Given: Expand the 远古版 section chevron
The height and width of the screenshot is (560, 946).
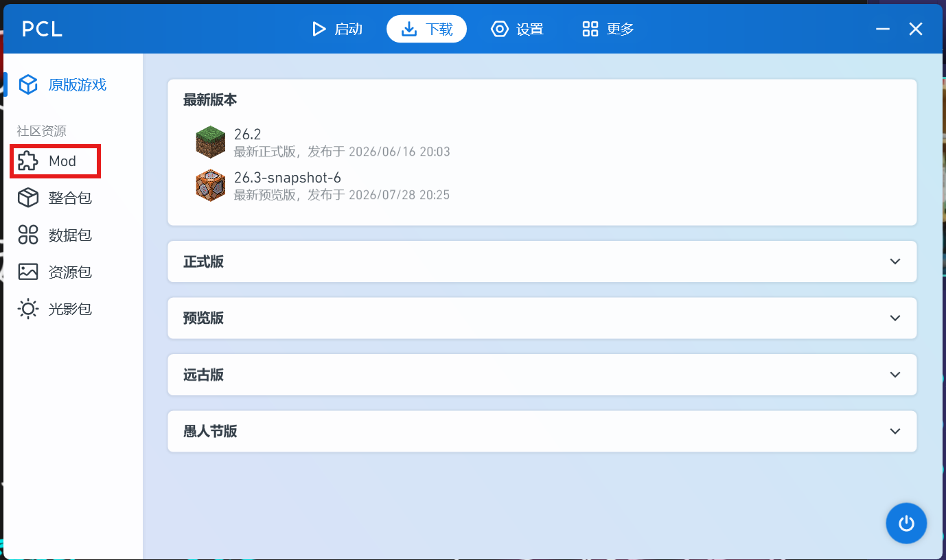Looking at the screenshot, I should [x=895, y=375].
